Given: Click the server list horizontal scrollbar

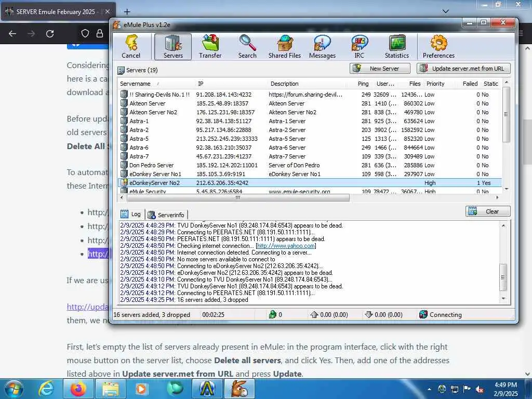Looking at the screenshot, I should (237, 197).
